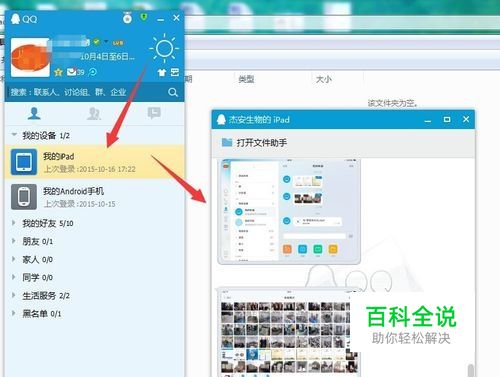
Task: Click 打开文件助手 link
Action: 262,143
